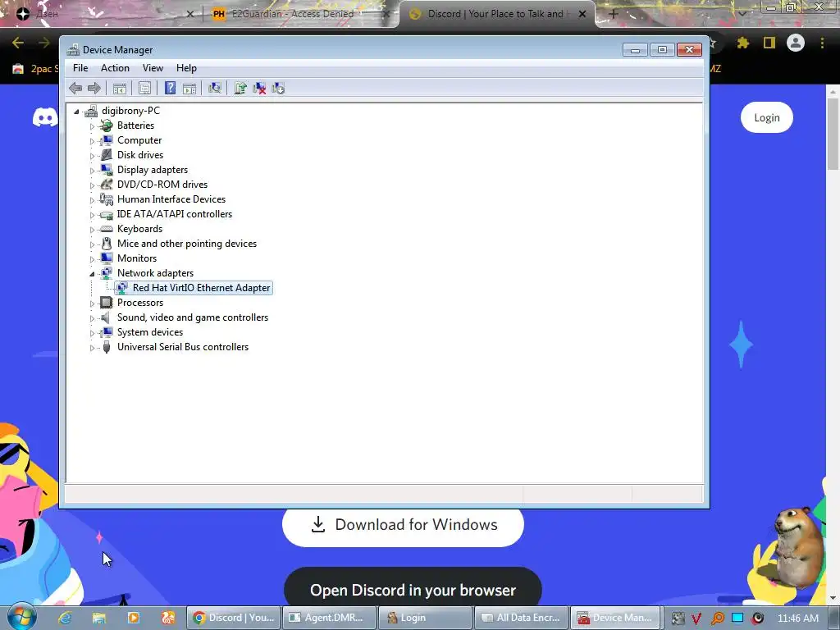Switch to Agent.DMR taskbar window
This screenshot has height=630, width=840.
click(x=329, y=618)
